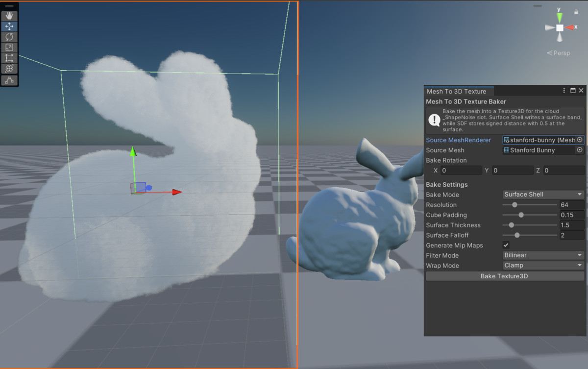Click the Resolution value field

572,205
